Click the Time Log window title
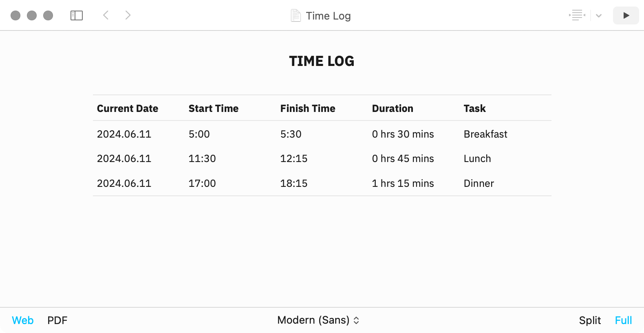Viewport: 644px width, 333px height. click(x=328, y=16)
